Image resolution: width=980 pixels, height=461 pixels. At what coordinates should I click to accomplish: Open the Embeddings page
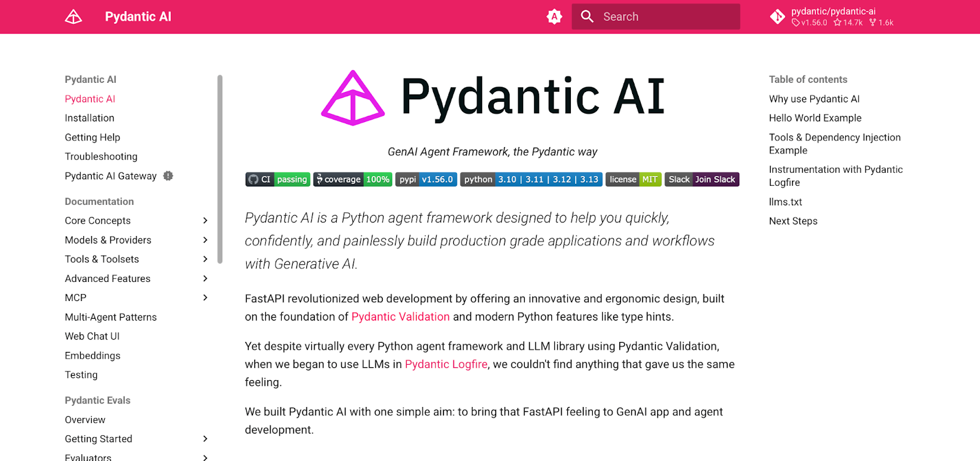pyautogui.click(x=92, y=356)
